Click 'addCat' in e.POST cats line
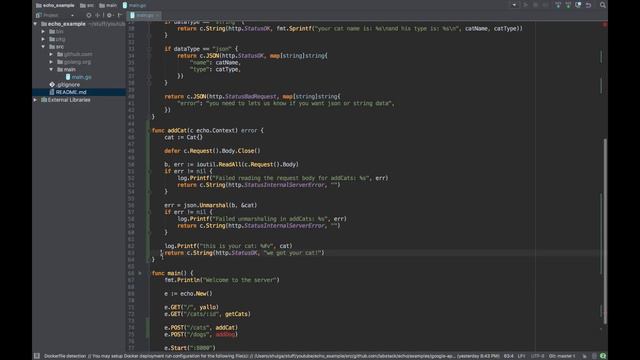Viewport: 640px width, 360px height. point(226,327)
